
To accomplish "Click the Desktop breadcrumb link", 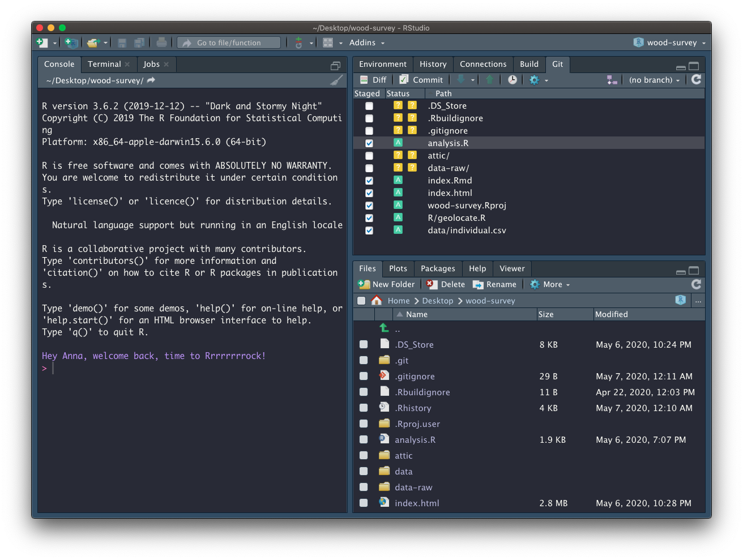I will click(x=438, y=301).
